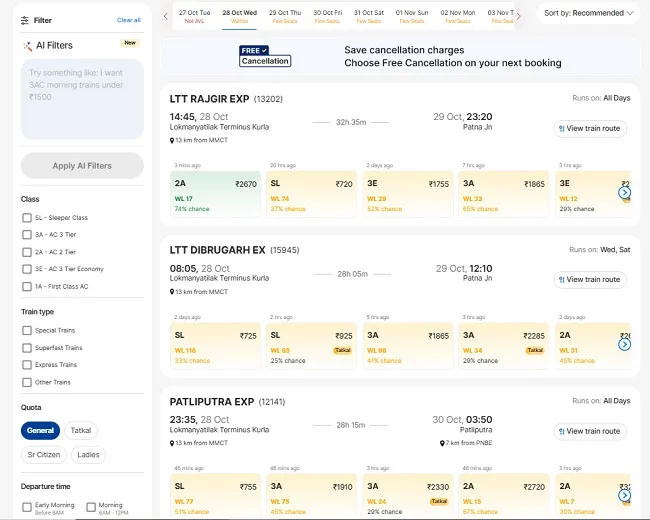This screenshot has height=520, width=650.
Task: Select 01 Nov Sun date tab
Action: (412, 17)
